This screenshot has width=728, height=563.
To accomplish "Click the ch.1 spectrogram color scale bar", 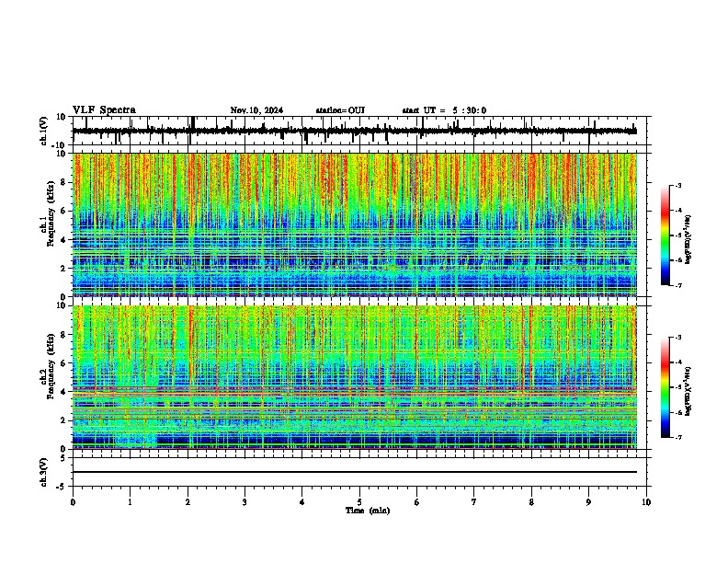I will 665,236.
